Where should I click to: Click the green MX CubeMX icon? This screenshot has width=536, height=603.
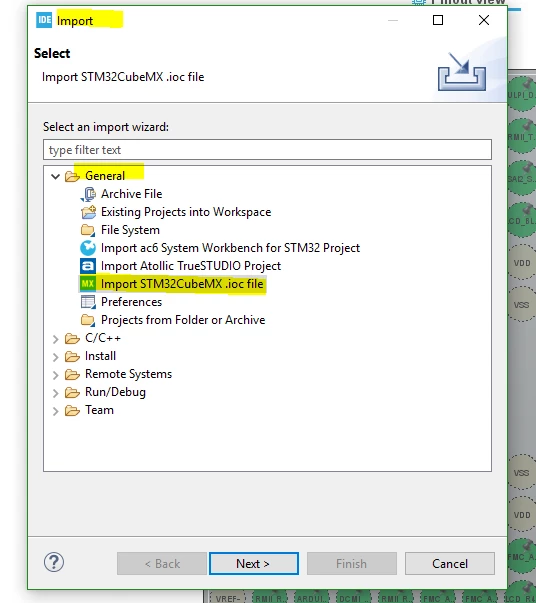(88, 284)
